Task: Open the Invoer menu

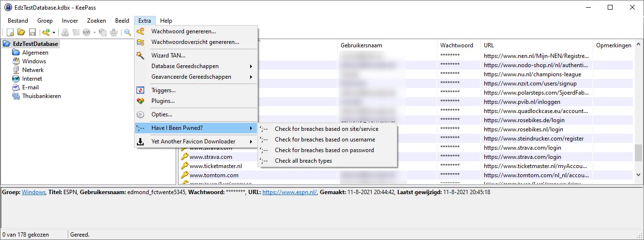Action: [x=70, y=21]
